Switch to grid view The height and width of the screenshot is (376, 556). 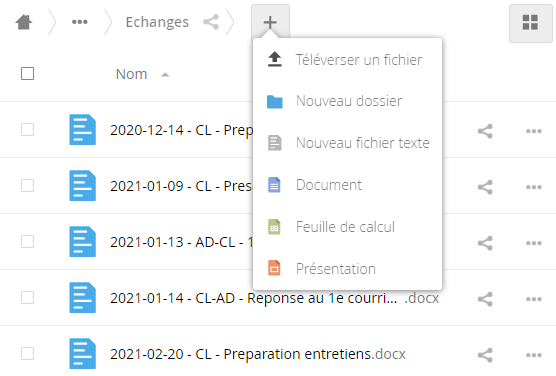pyautogui.click(x=530, y=23)
